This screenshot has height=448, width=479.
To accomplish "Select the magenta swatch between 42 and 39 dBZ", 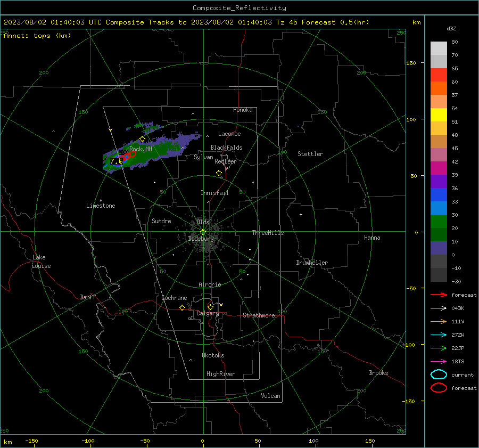I will click(x=439, y=168).
